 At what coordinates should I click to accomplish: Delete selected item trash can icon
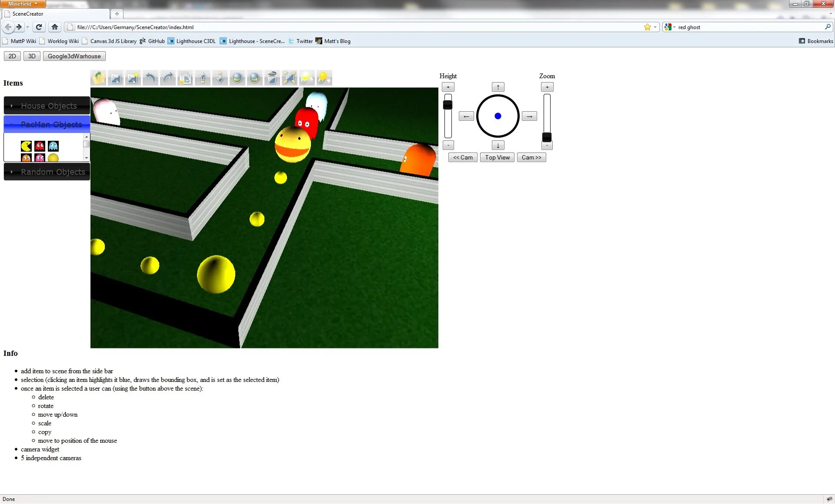point(272,78)
